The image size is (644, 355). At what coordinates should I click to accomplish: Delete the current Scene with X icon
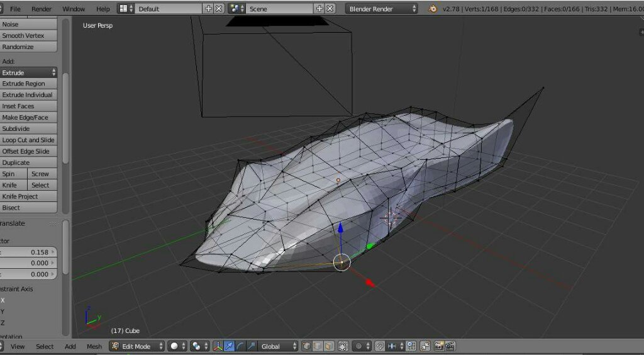coord(330,9)
